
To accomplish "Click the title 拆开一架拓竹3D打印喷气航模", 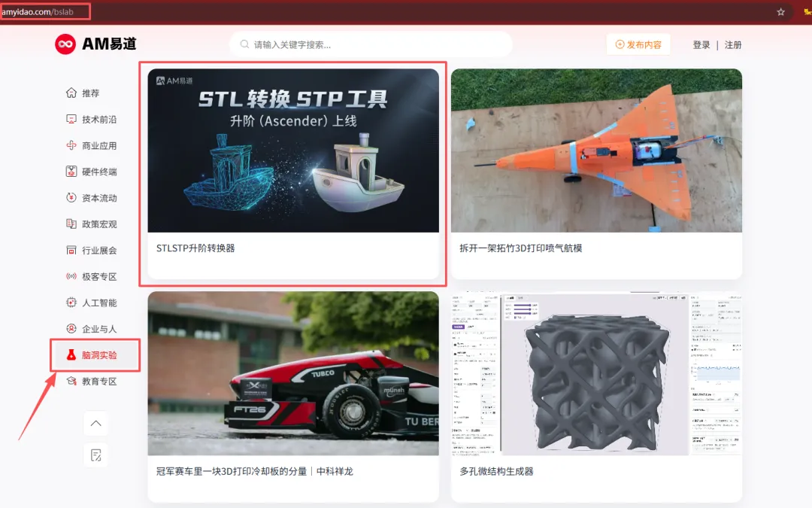I will (x=521, y=248).
